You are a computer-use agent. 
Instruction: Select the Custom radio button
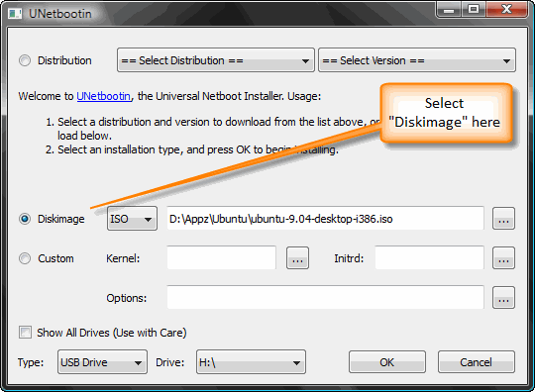[x=25, y=258]
